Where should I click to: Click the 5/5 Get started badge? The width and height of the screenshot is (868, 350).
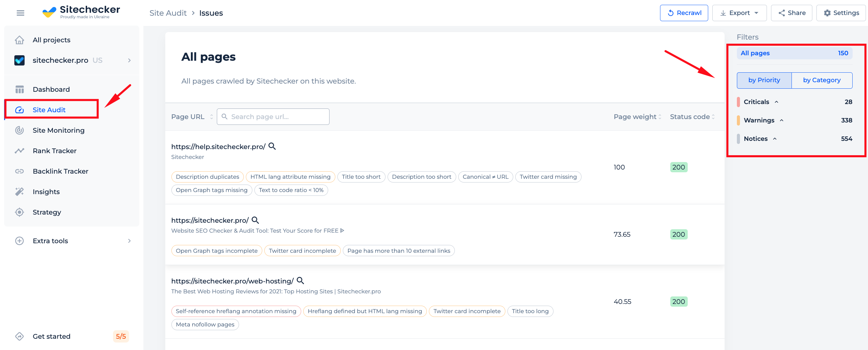pyautogui.click(x=121, y=336)
